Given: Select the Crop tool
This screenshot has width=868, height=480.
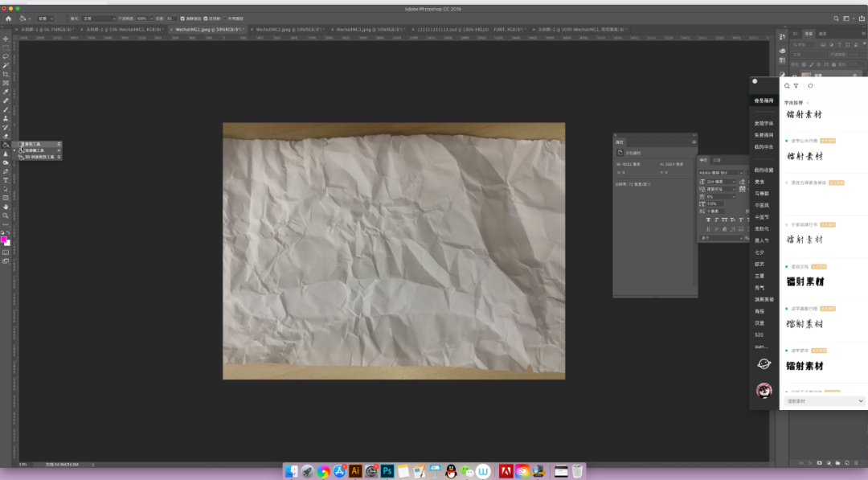Looking at the screenshot, I should coord(6,74).
